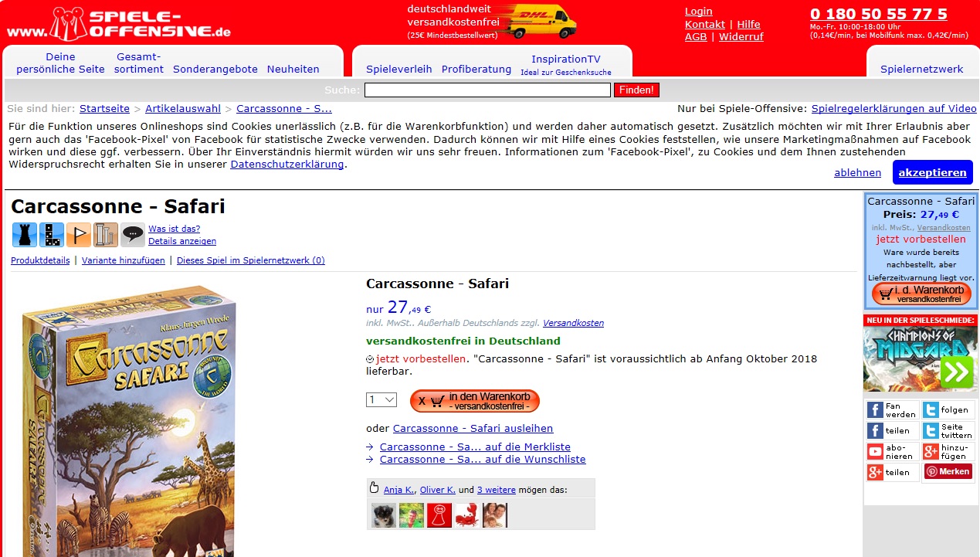The width and height of the screenshot is (980, 557).
Task: Open the Champions of Midgard banner
Action: tap(920, 358)
